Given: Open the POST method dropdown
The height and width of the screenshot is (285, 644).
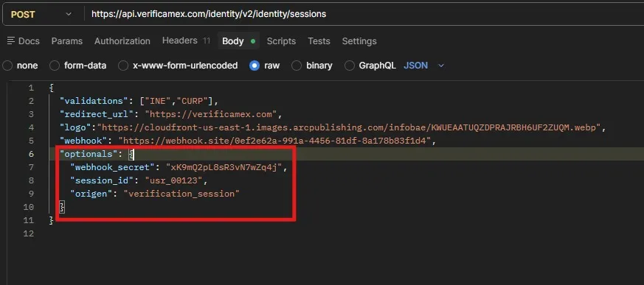Looking at the screenshot, I should pyautogui.click(x=41, y=14).
